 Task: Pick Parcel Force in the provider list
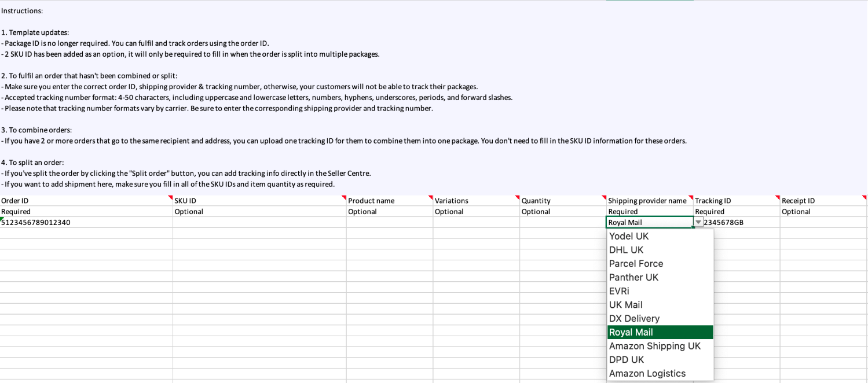[660, 263]
